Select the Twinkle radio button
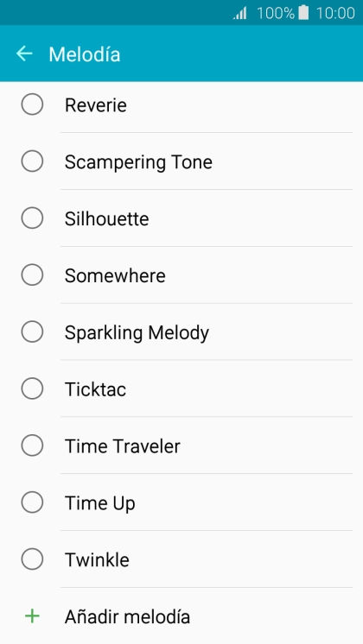 [x=32, y=559]
